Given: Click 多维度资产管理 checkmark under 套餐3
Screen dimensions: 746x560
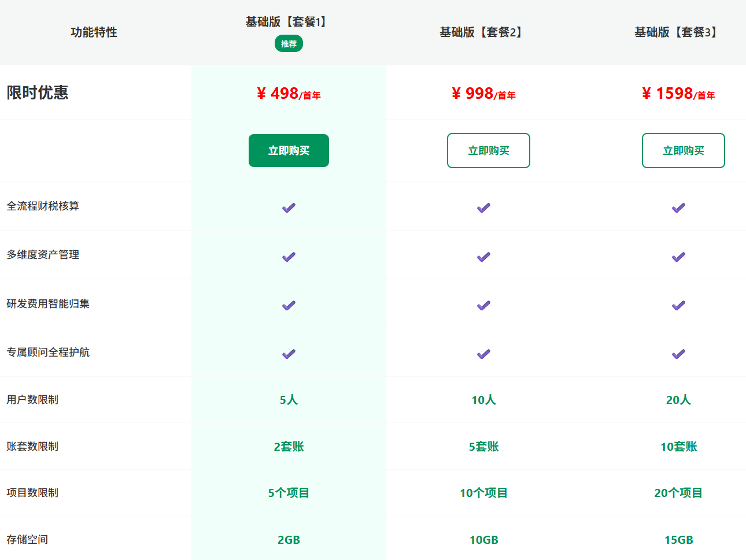Looking at the screenshot, I should (x=678, y=257).
